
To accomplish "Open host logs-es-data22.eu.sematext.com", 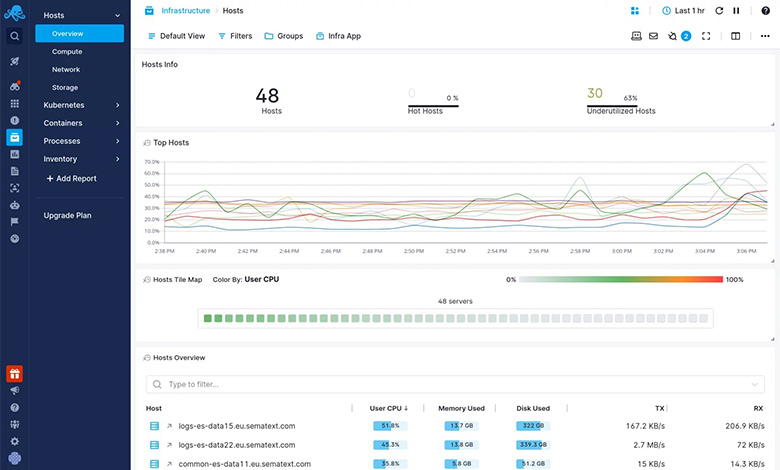I will click(x=237, y=445).
